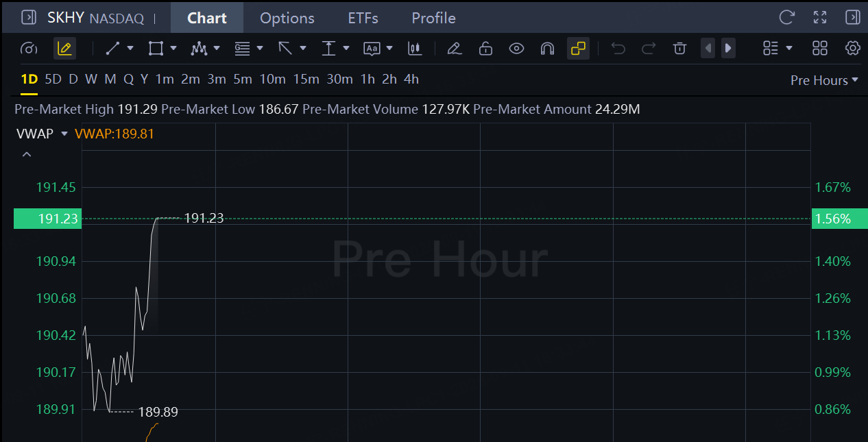Image resolution: width=868 pixels, height=442 pixels.
Task: Activate the pencil drawing mode icon
Action: (x=64, y=48)
